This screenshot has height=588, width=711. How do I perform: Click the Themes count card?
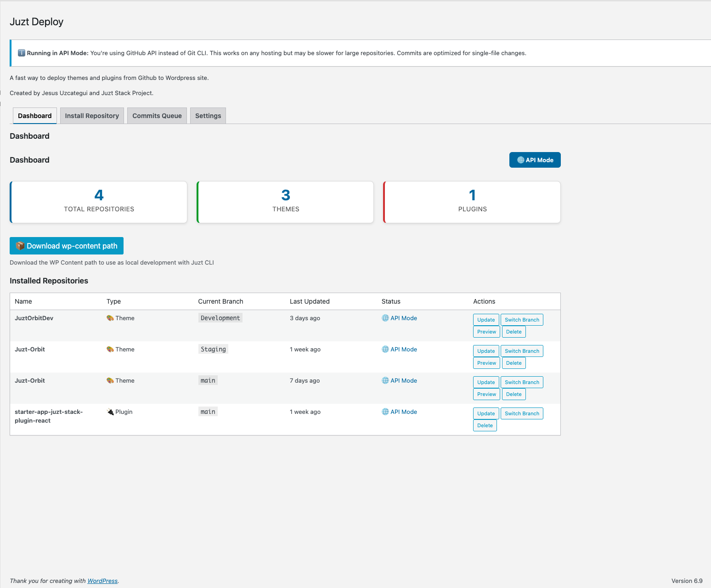pyautogui.click(x=285, y=202)
